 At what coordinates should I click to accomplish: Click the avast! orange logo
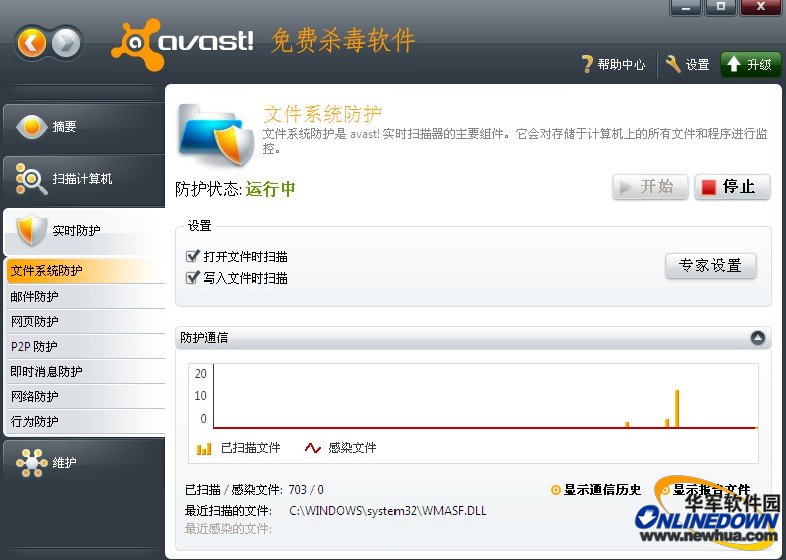(137, 44)
